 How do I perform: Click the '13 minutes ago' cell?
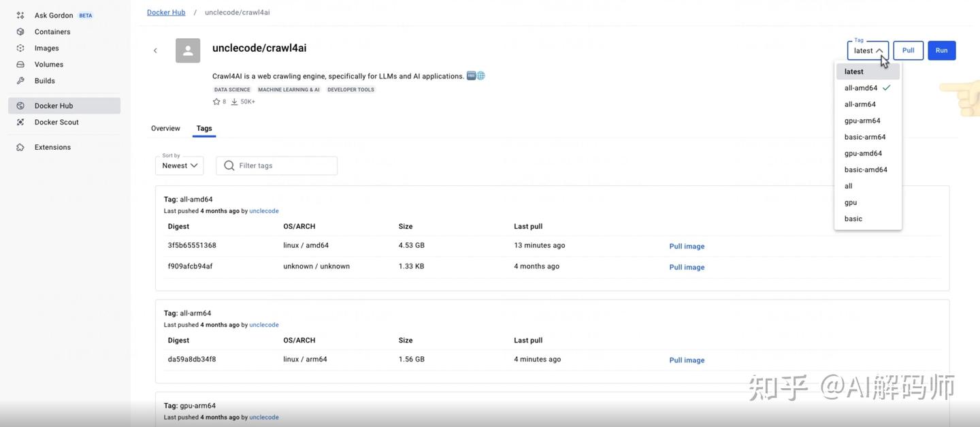(540, 245)
